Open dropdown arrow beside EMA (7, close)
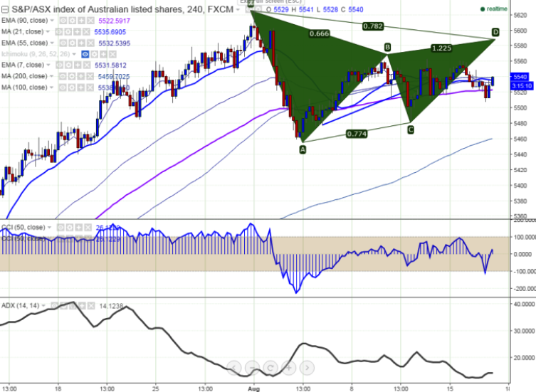 [48, 65]
